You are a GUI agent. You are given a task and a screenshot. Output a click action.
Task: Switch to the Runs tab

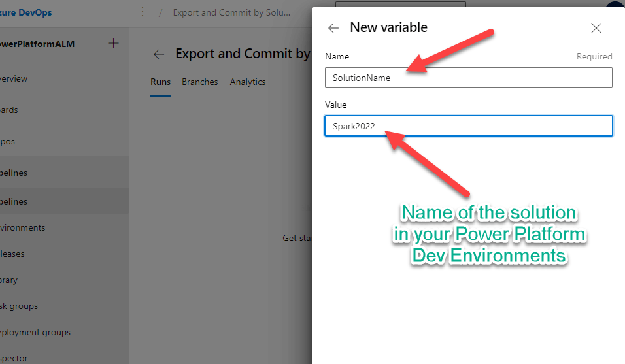[160, 82]
